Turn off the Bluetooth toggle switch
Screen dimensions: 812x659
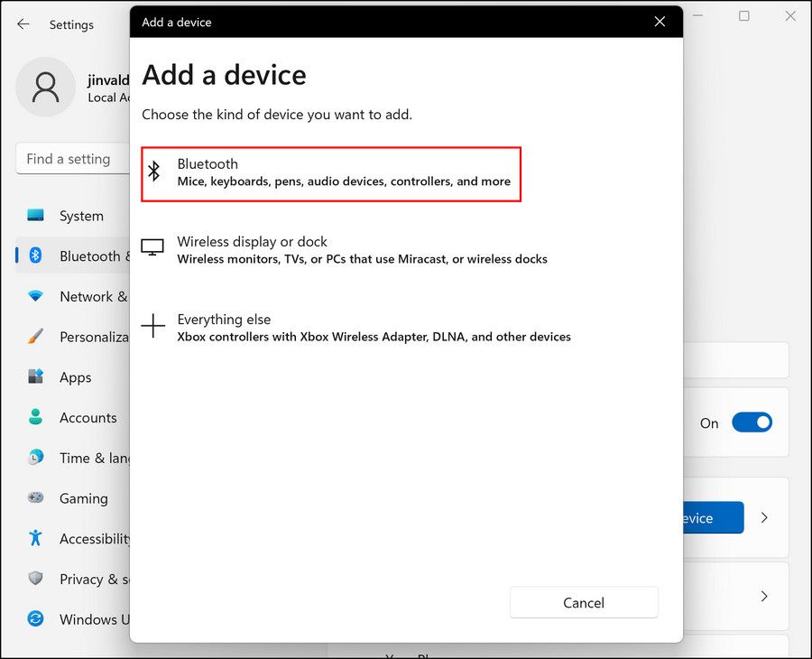[x=752, y=422]
